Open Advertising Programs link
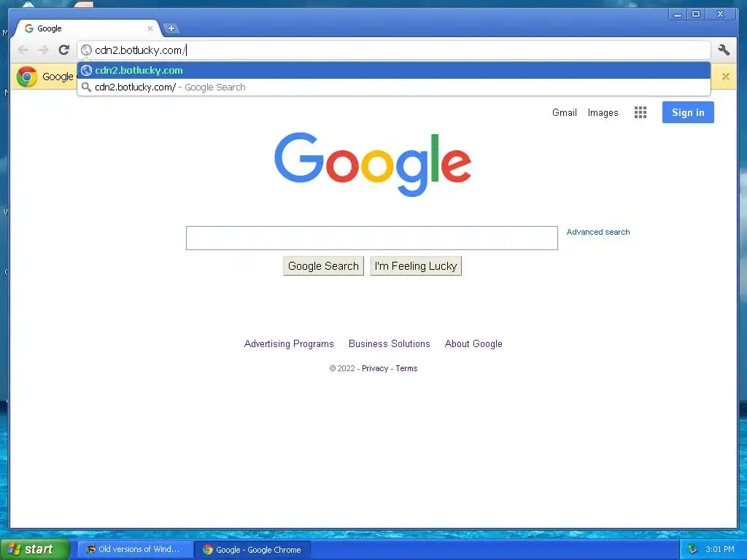The width and height of the screenshot is (747, 560). 289,344
